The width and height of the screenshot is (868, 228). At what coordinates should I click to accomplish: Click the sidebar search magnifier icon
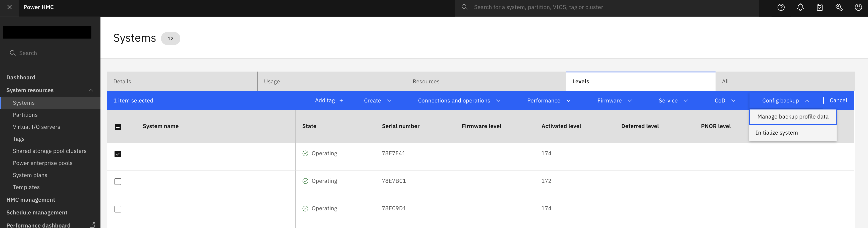click(13, 53)
